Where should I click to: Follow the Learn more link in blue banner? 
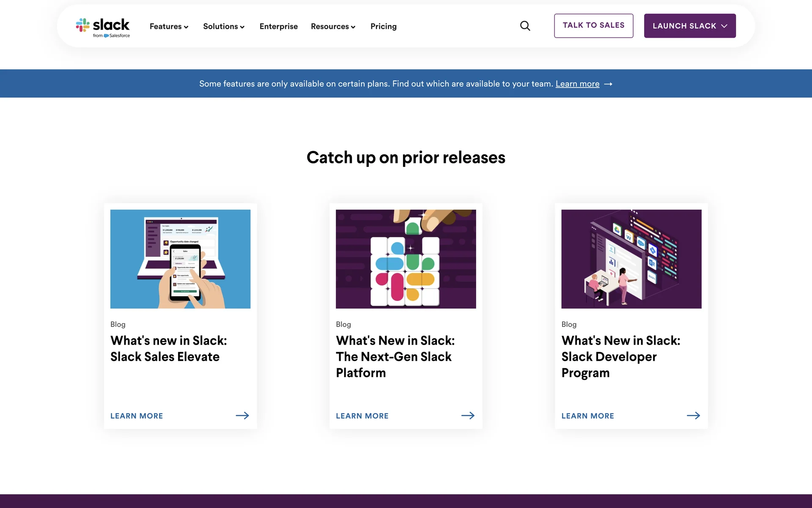pos(577,84)
